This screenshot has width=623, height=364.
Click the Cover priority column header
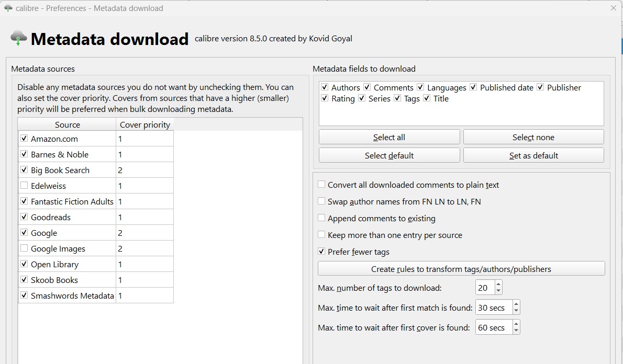click(145, 124)
